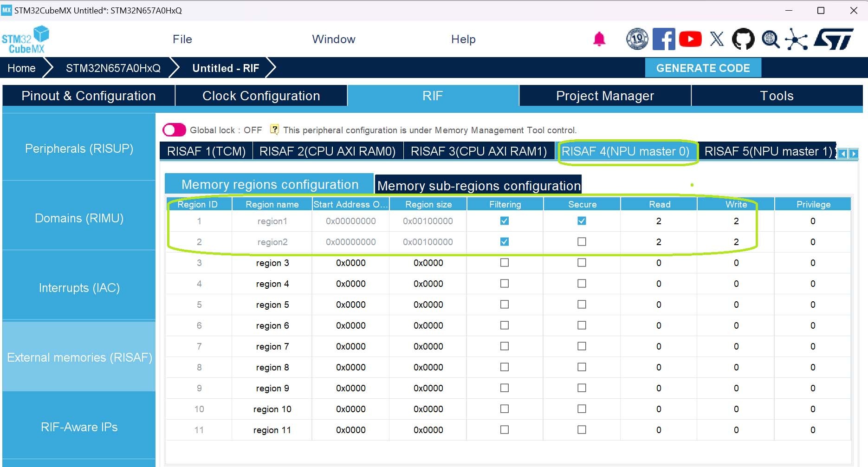Check Secure for region2
The width and height of the screenshot is (868, 467).
pos(582,242)
